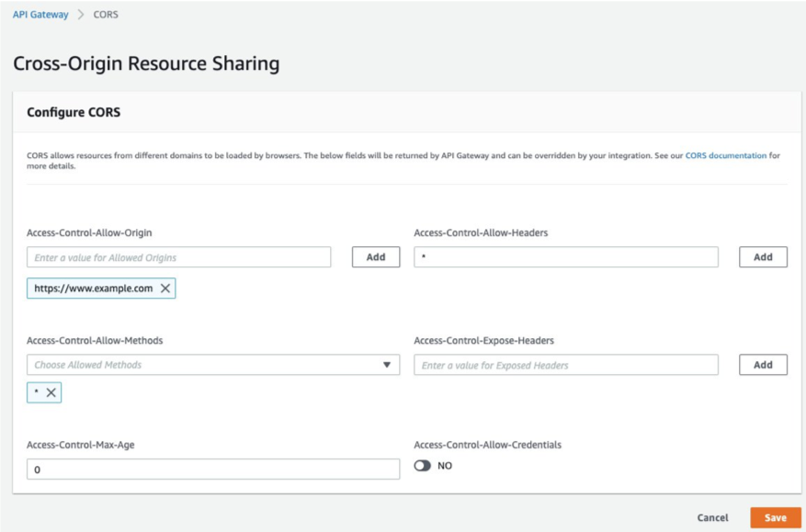Edit the Access-Control-Allow-Headers asterisk value
806x532 pixels.
(567, 256)
